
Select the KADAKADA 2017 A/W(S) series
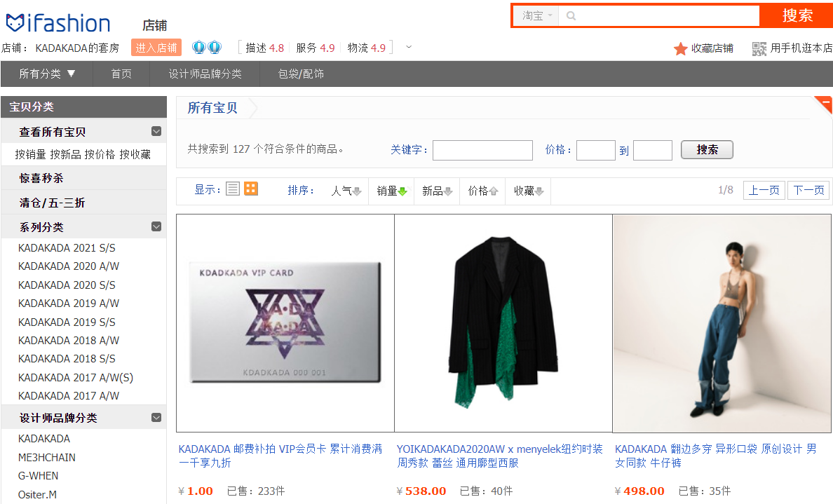click(x=76, y=378)
